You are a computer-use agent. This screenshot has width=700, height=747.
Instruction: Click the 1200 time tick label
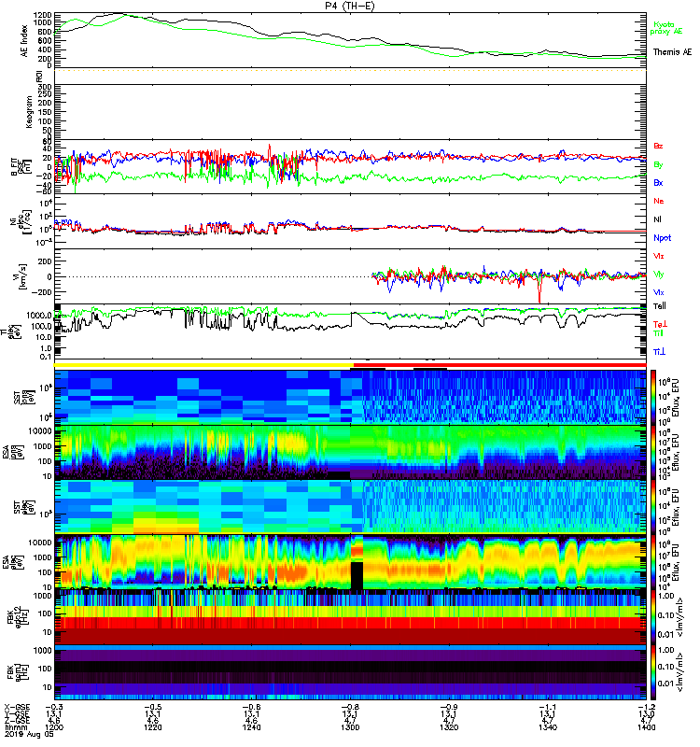54,727
